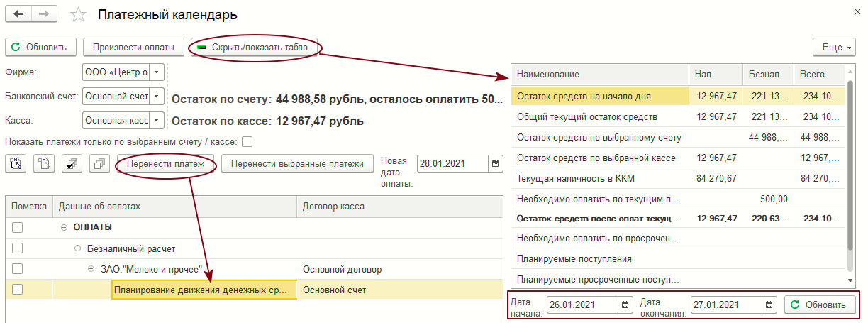Screen dimensions: 868x323
Task: Tick the checkbox in the ОПЛАТЫ row
Action: (18, 227)
